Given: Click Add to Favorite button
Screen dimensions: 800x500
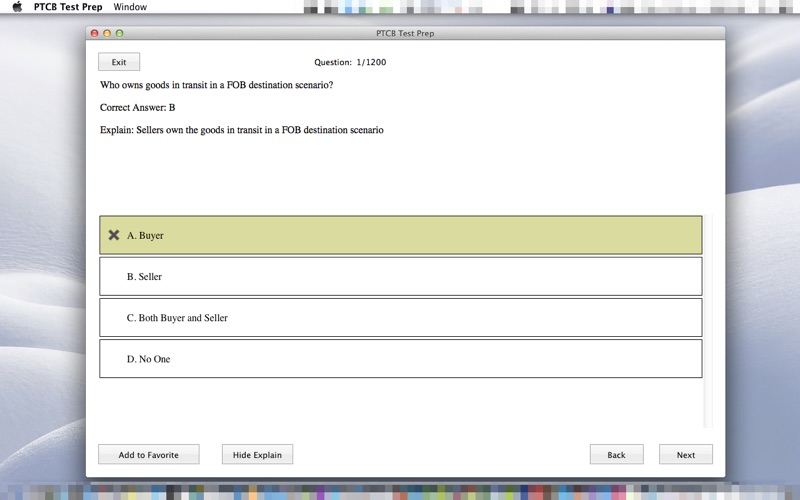Looking at the screenshot, I should pos(148,455).
